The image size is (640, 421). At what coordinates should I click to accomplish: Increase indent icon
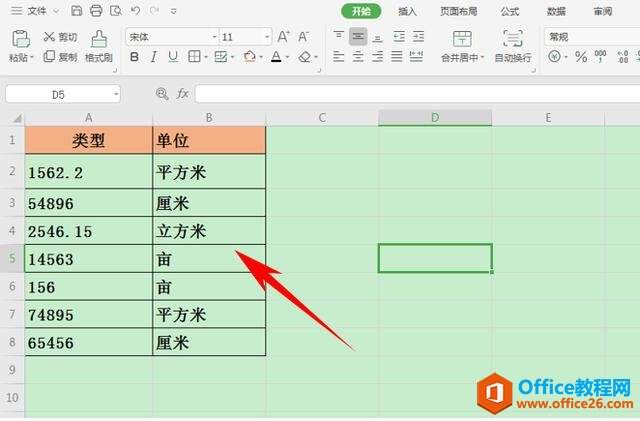click(x=418, y=36)
